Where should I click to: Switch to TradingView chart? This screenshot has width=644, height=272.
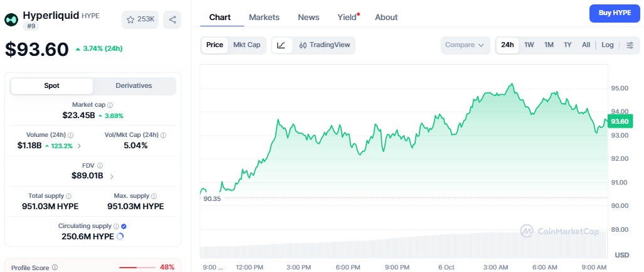pos(324,45)
